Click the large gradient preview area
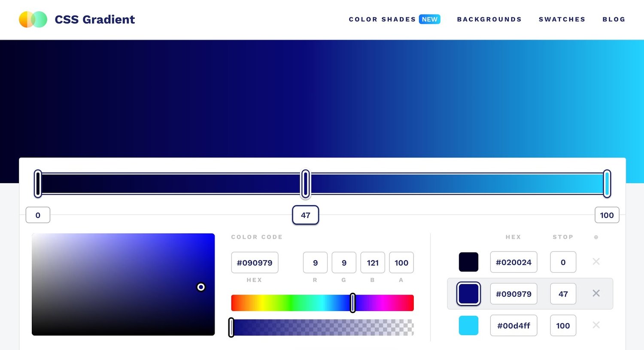Image resolution: width=644 pixels, height=350 pixels. [x=322, y=99]
